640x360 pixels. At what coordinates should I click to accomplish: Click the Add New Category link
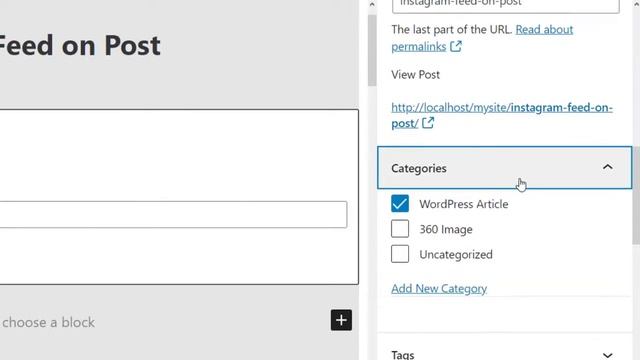click(x=439, y=289)
